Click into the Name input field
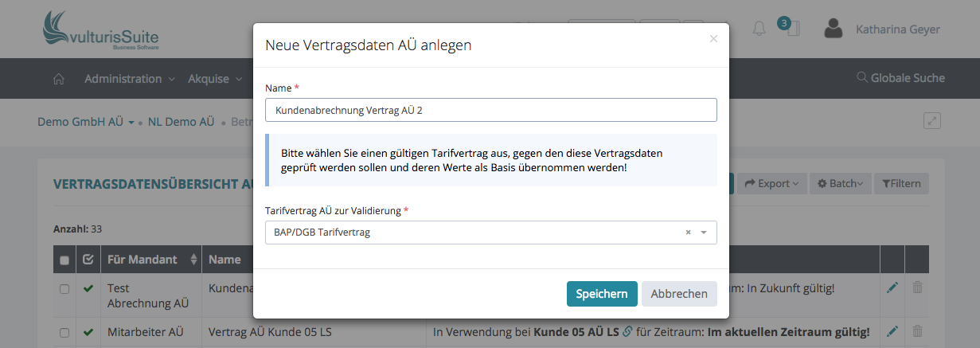Image resolution: width=980 pixels, height=348 pixels. (x=490, y=110)
